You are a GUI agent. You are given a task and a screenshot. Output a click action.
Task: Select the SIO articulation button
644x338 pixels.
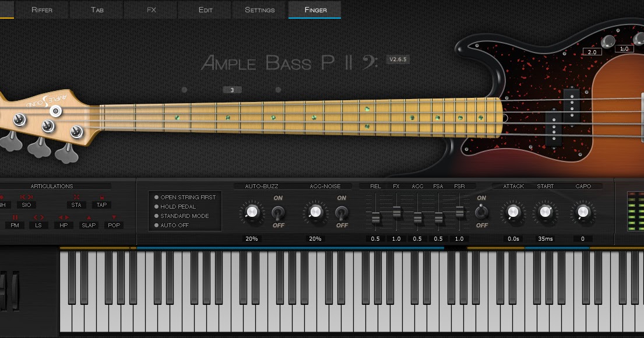coord(26,205)
